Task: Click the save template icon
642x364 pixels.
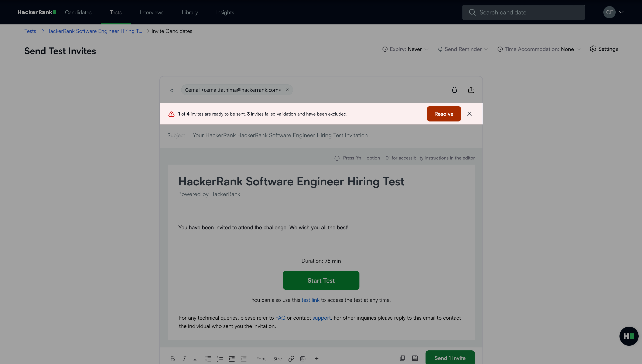Action: tap(415, 358)
